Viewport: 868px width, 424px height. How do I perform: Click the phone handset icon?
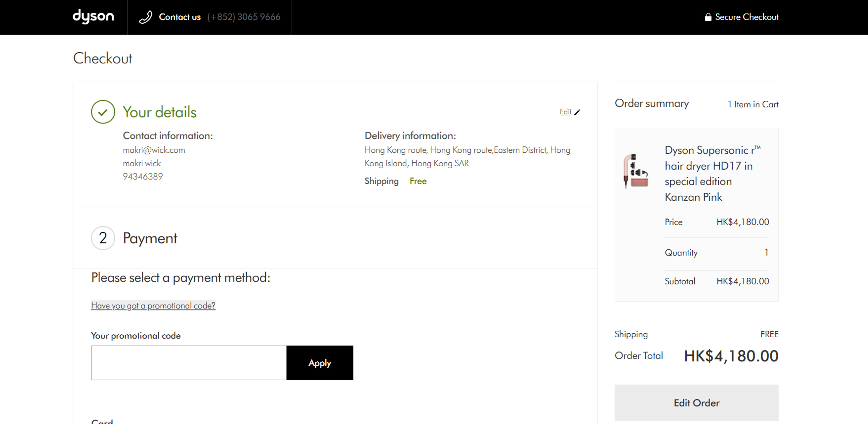pos(146,17)
